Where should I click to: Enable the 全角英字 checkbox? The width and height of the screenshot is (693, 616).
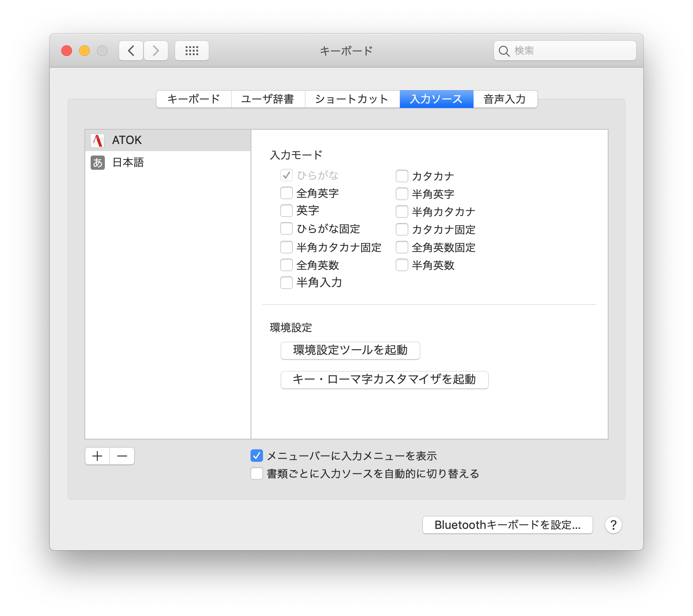pos(287,193)
